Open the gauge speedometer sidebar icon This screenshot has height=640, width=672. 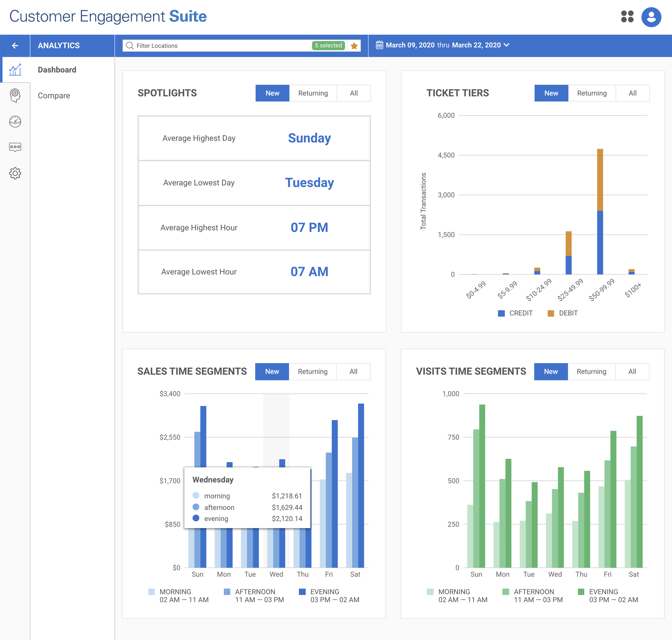coord(15,121)
